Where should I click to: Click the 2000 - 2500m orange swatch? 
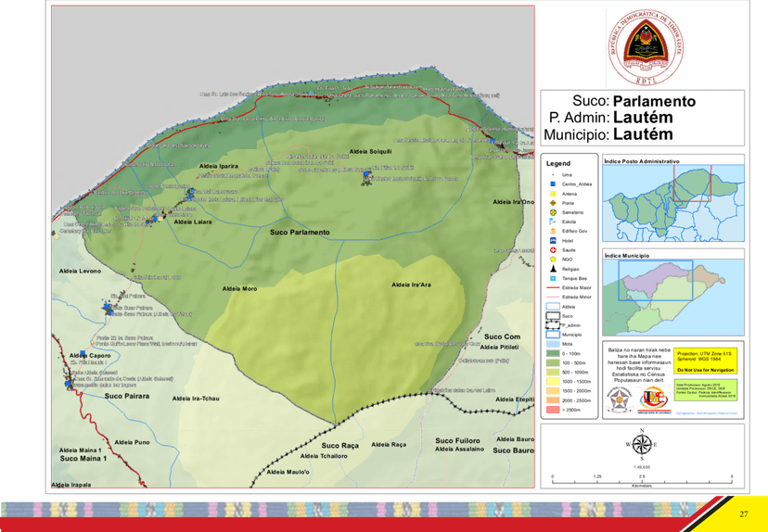[553, 400]
